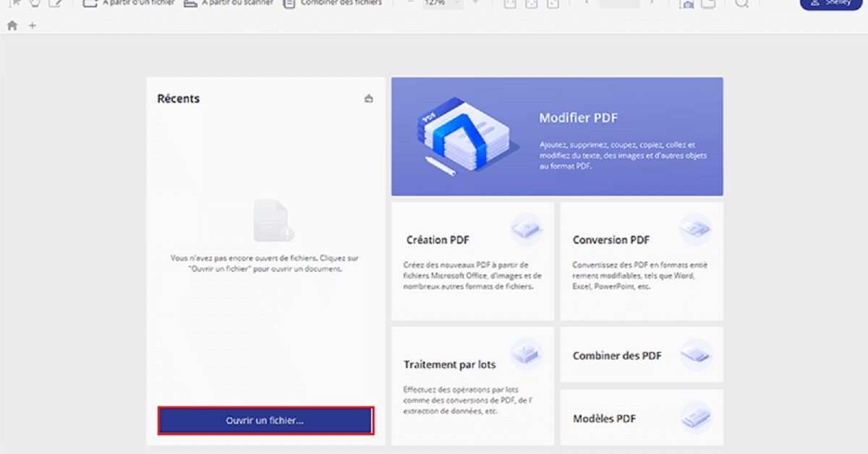The image size is (868, 454).
Task: Open the Création PDF card
Action: click(472, 261)
